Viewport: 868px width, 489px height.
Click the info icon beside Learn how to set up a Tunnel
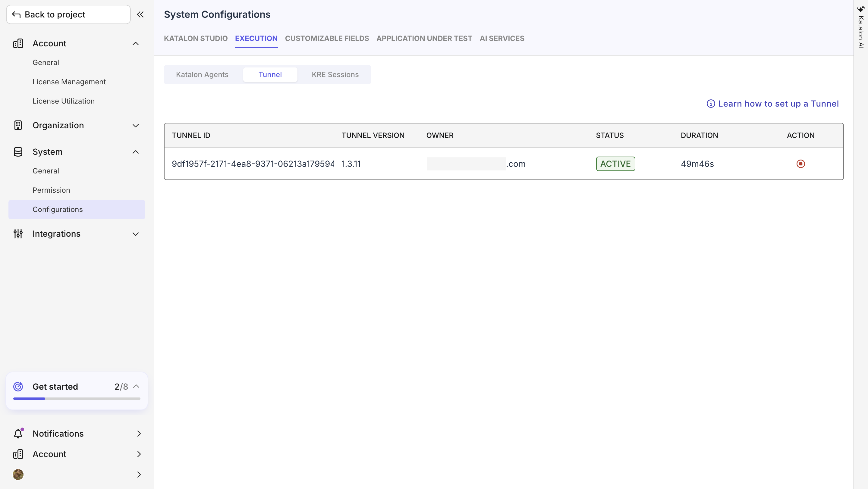pyautogui.click(x=711, y=104)
